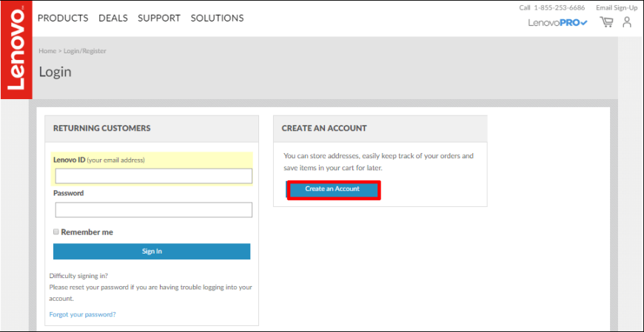Screen dimensions: 644x332
Task: Click the Email Sign-Up link
Action: tap(617, 8)
